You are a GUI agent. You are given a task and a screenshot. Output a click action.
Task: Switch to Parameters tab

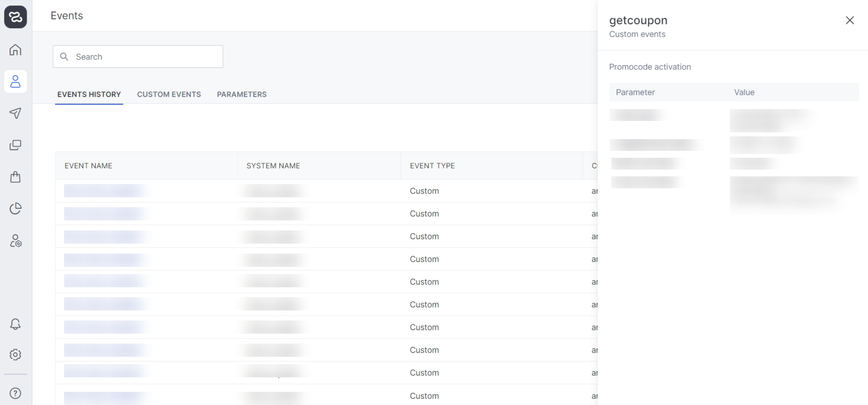pyautogui.click(x=242, y=94)
